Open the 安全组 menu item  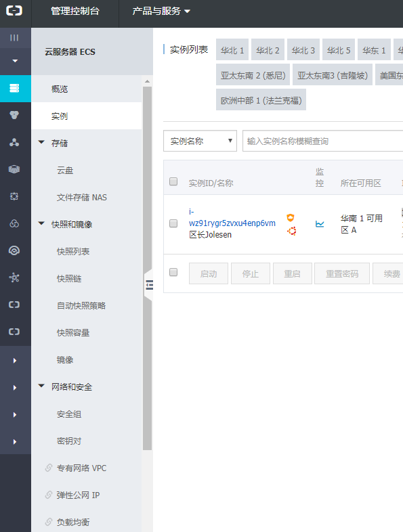click(69, 414)
